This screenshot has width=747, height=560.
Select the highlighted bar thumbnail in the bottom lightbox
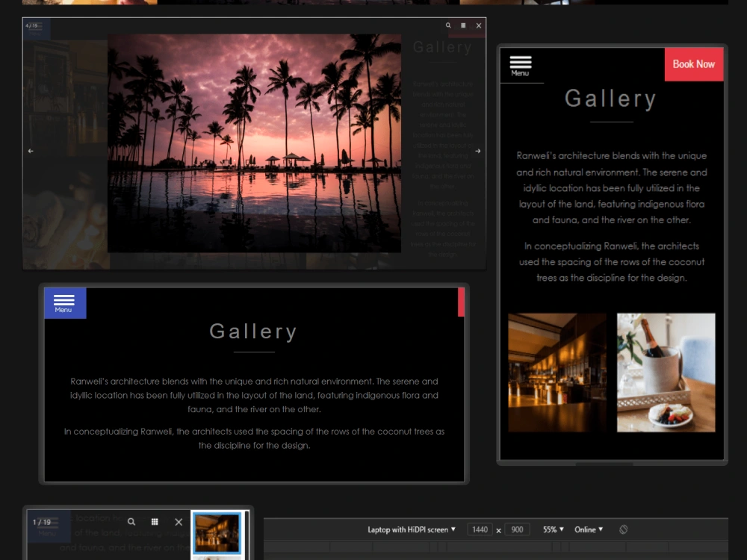(217, 532)
